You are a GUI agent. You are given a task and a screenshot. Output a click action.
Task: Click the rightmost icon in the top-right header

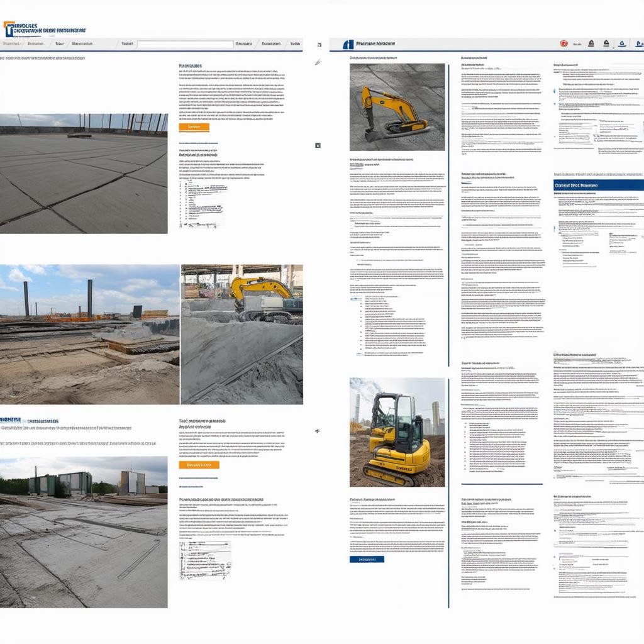(x=638, y=44)
